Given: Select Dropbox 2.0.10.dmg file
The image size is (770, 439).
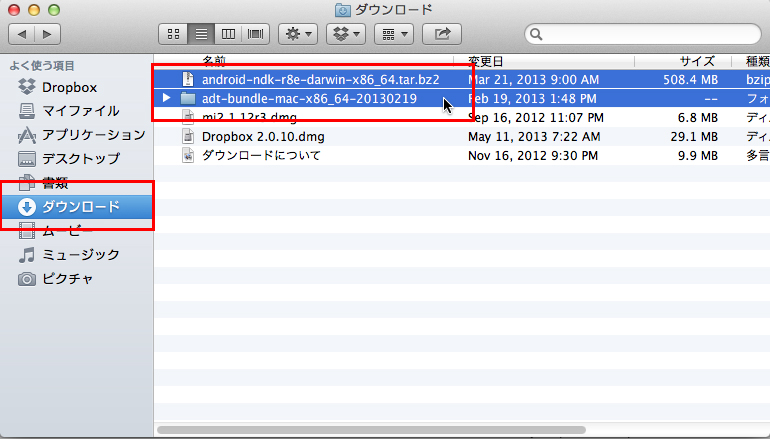Looking at the screenshot, I should point(263,137).
